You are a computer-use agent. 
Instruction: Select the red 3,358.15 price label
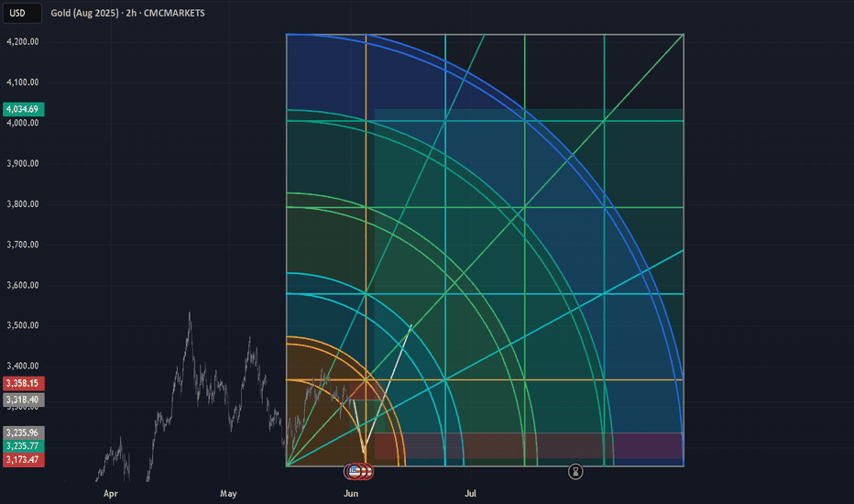point(23,383)
